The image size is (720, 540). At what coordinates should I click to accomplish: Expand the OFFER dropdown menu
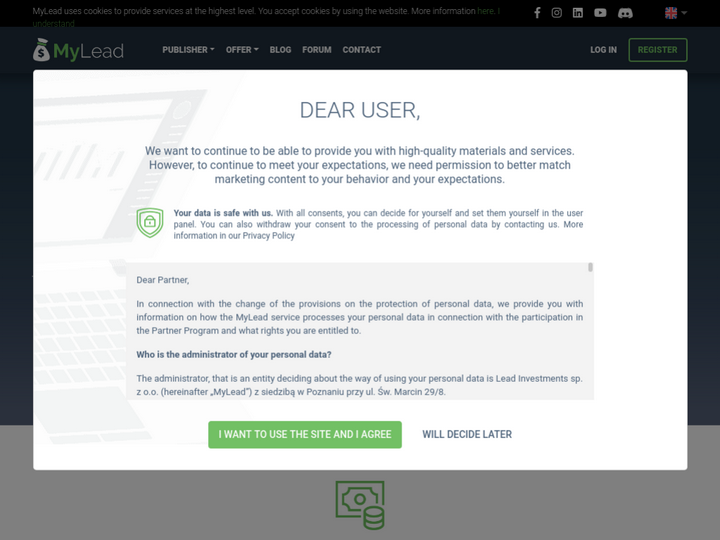242,50
